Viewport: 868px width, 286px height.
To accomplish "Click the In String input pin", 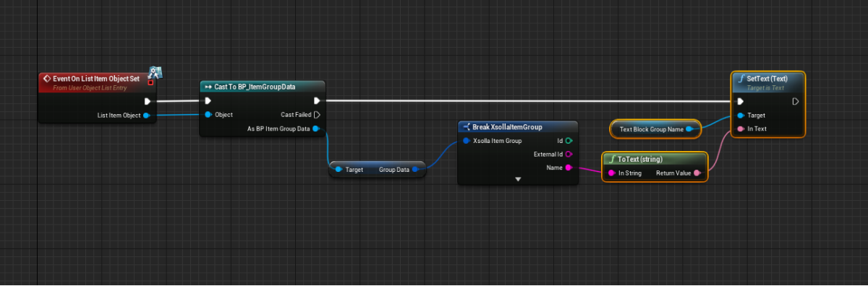I will pyautogui.click(x=612, y=173).
